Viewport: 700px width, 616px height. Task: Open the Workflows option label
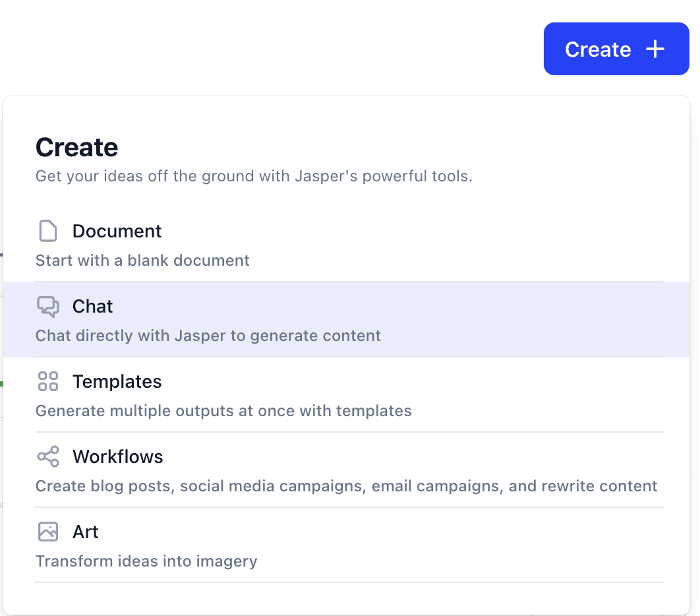click(117, 457)
